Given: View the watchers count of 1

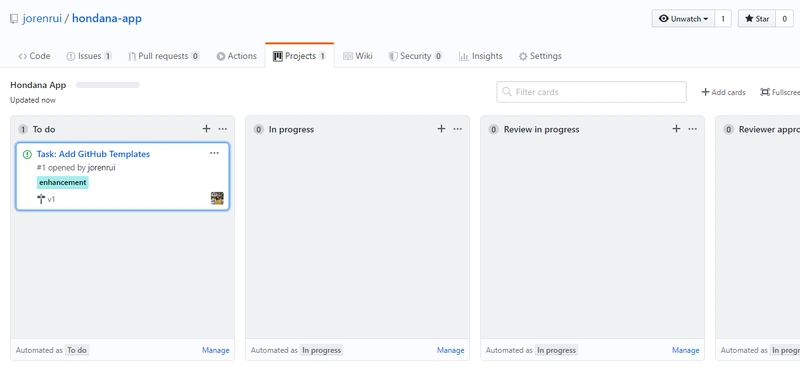Looking at the screenshot, I should coord(722,19).
